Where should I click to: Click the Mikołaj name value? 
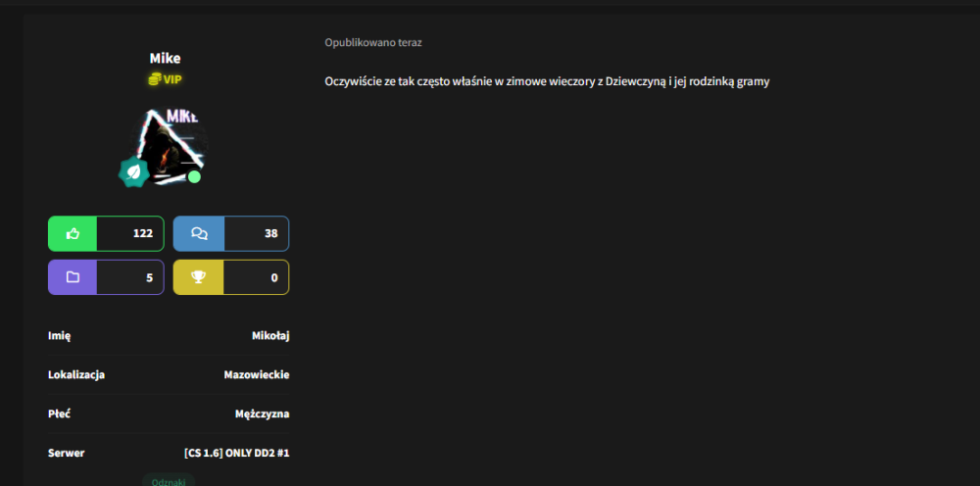[270, 336]
